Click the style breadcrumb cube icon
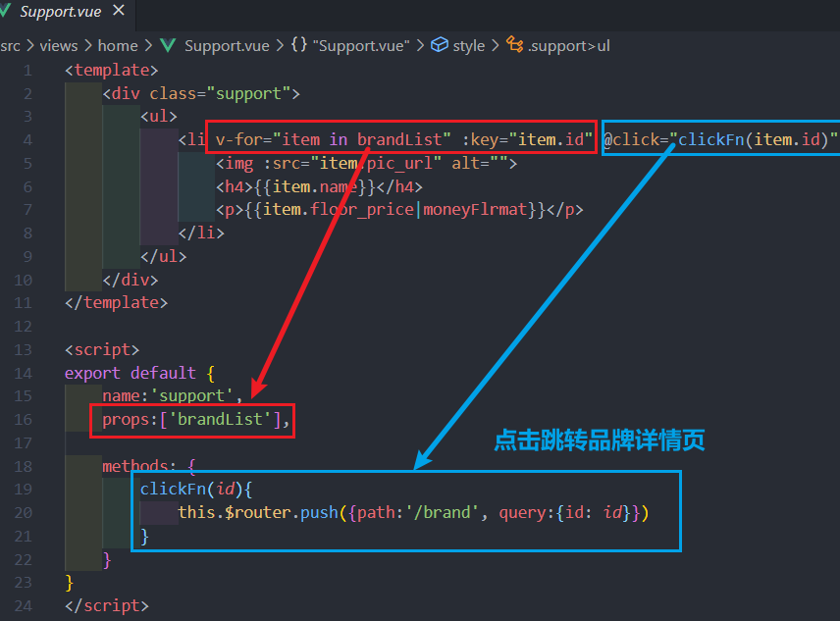This screenshot has width=840, height=621. 440,45
